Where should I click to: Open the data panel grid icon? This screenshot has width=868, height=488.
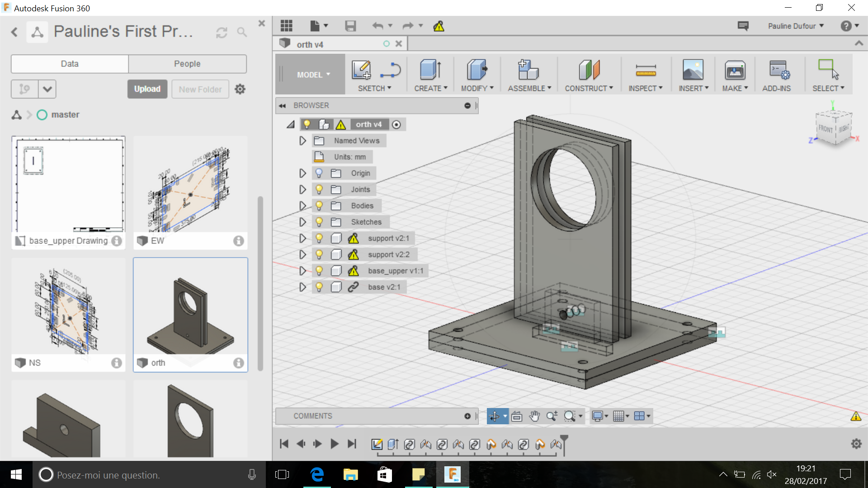pyautogui.click(x=287, y=26)
